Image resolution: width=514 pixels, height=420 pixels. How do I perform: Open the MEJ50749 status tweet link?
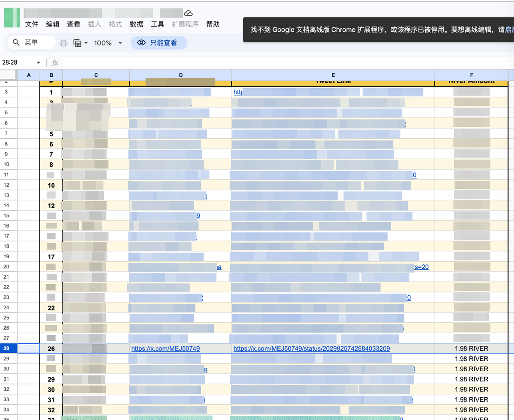311,349
